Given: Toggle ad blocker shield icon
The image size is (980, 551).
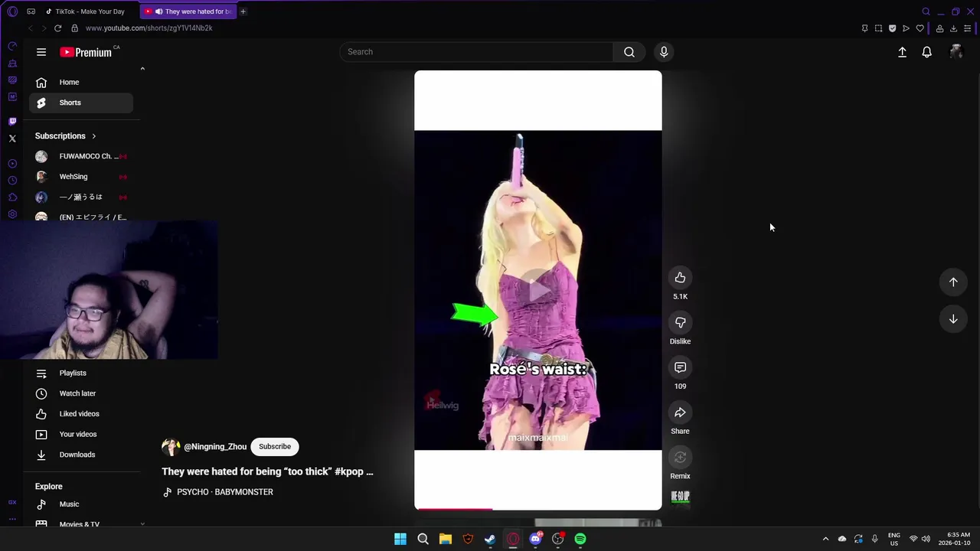Looking at the screenshot, I should pyautogui.click(x=892, y=28).
